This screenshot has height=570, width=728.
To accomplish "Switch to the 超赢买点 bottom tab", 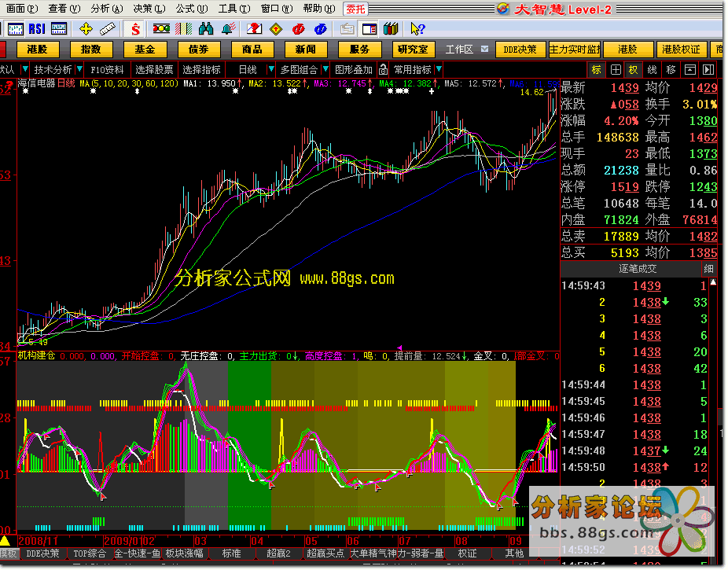I will pyautogui.click(x=325, y=553).
